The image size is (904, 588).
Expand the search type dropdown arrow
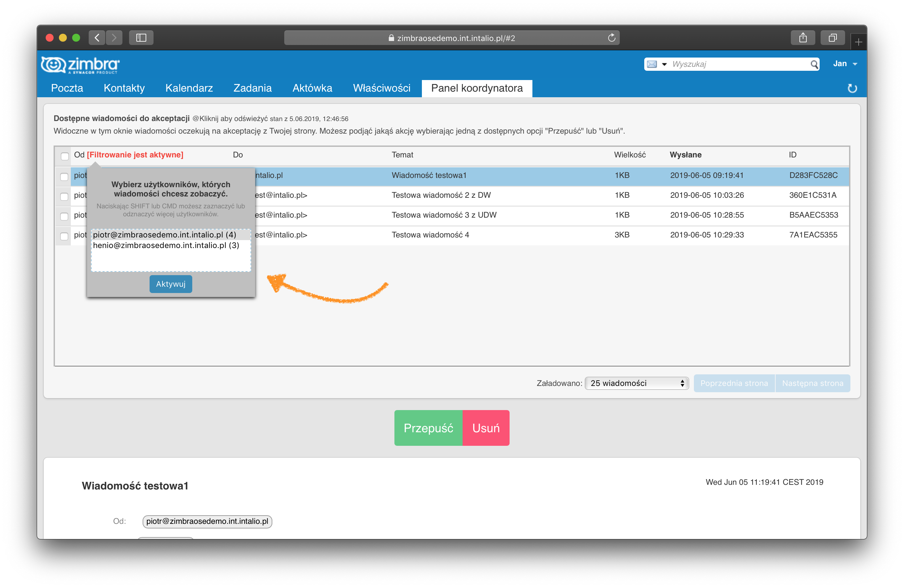[x=664, y=64]
